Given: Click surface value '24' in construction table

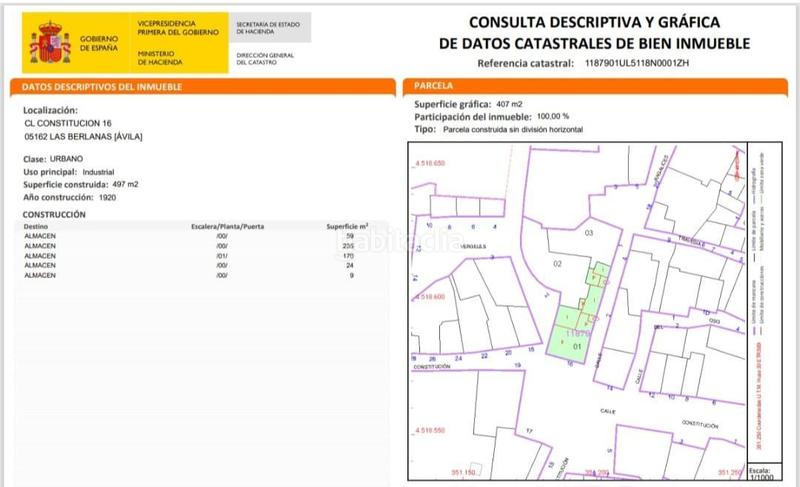Looking at the screenshot, I should 350,266.
